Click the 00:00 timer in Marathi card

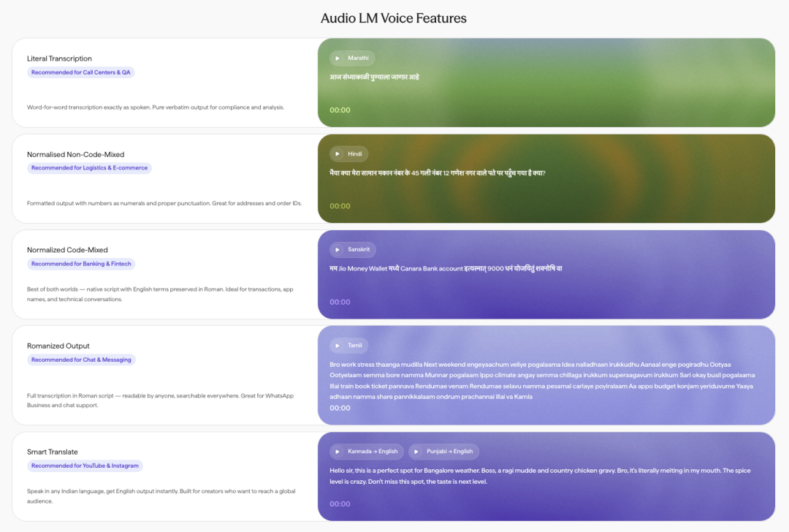click(340, 110)
